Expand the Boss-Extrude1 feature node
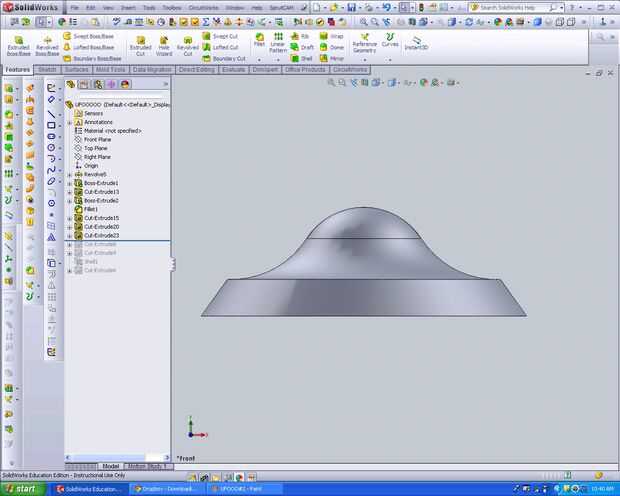Image resolution: width=620 pixels, height=496 pixels. point(70,184)
